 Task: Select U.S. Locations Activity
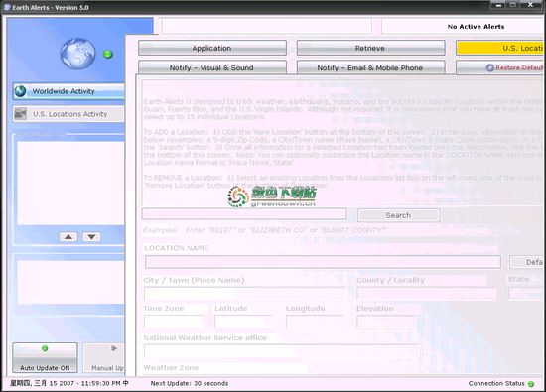coord(68,114)
